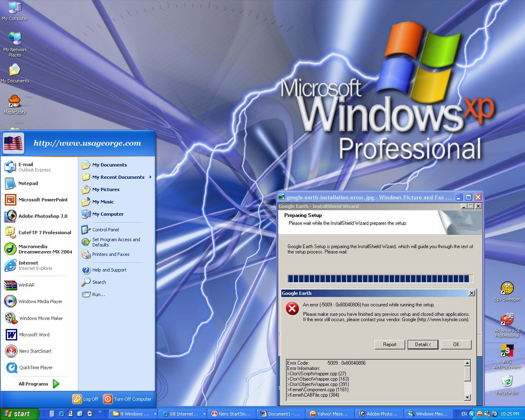Click the 10:25 PM taskbar clock

510,414
